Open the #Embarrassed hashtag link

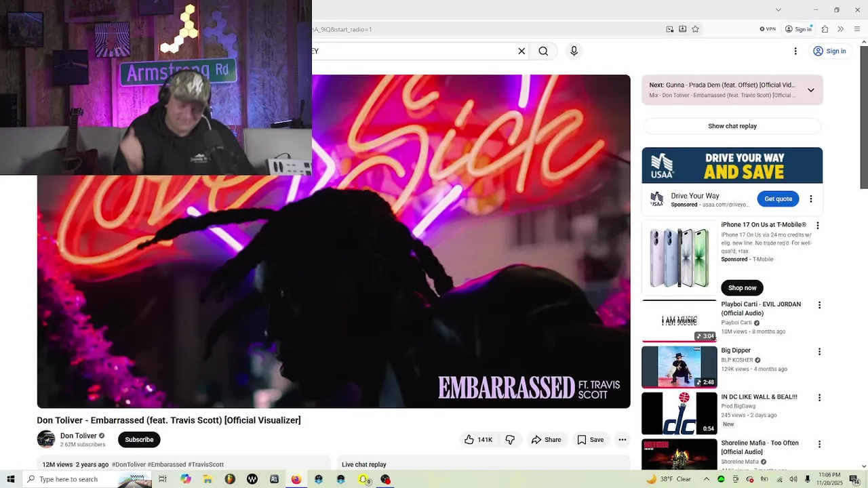[167, 465]
